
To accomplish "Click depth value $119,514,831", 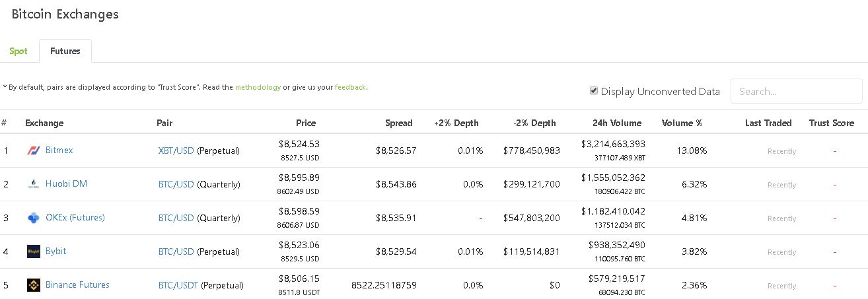I will tap(532, 251).
